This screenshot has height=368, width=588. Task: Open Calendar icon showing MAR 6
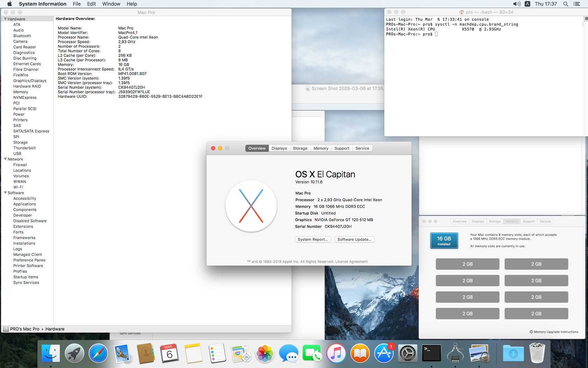(x=170, y=353)
